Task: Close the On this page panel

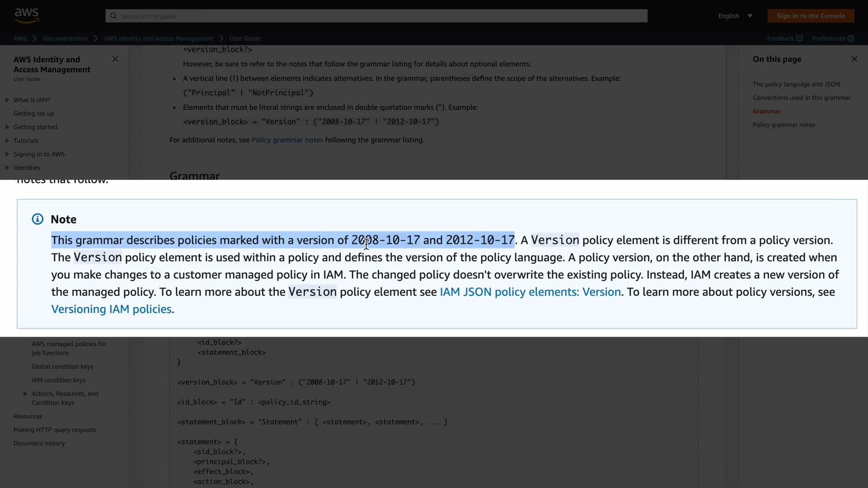Action: coord(854,59)
